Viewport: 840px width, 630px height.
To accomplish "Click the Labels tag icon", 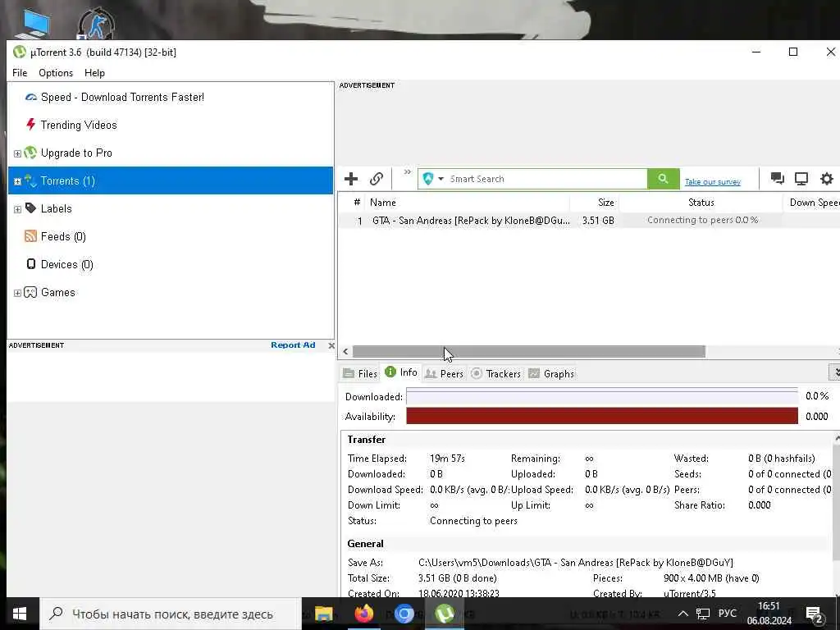I will [x=30, y=208].
